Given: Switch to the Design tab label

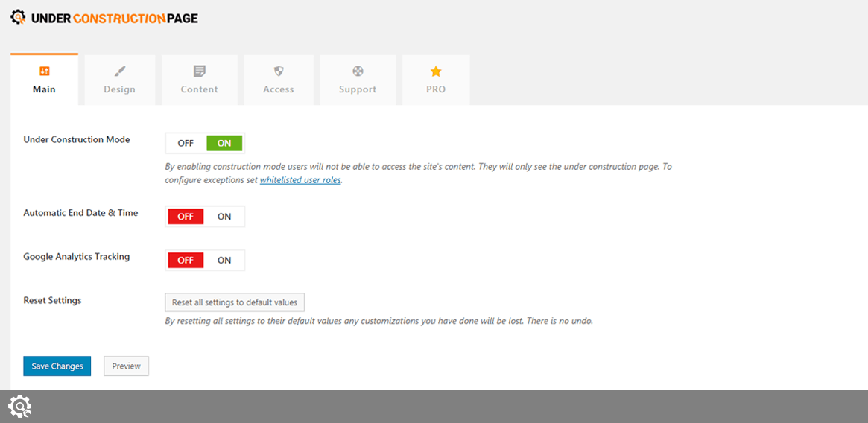Looking at the screenshot, I should pyautogui.click(x=119, y=89).
